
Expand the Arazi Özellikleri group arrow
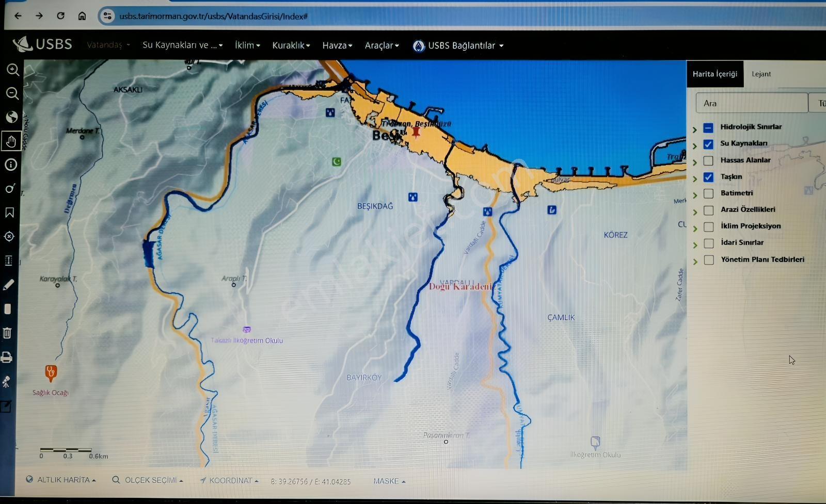click(x=695, y=212)
